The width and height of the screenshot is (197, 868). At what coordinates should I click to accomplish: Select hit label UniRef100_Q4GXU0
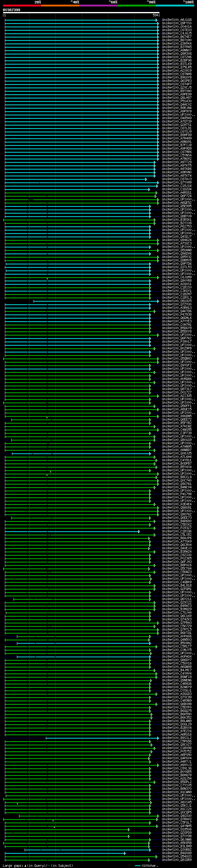pos(177,816)
